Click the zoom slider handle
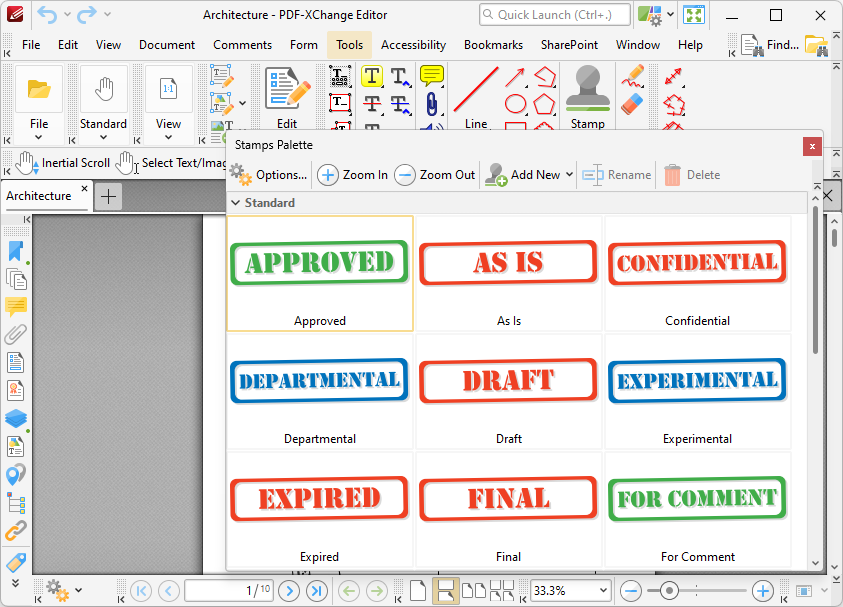The width and height of the screenshot is (843, 607). pos(668,590)
